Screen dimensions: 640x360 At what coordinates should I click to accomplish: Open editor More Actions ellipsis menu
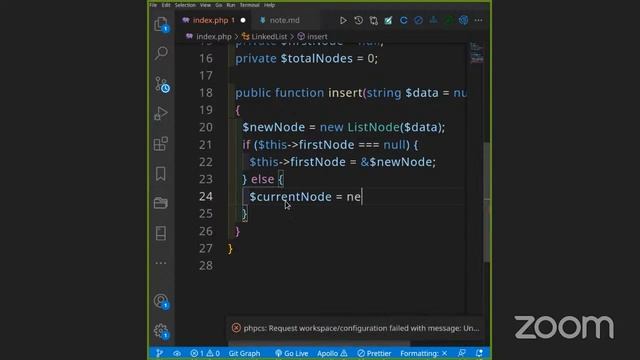478,20
